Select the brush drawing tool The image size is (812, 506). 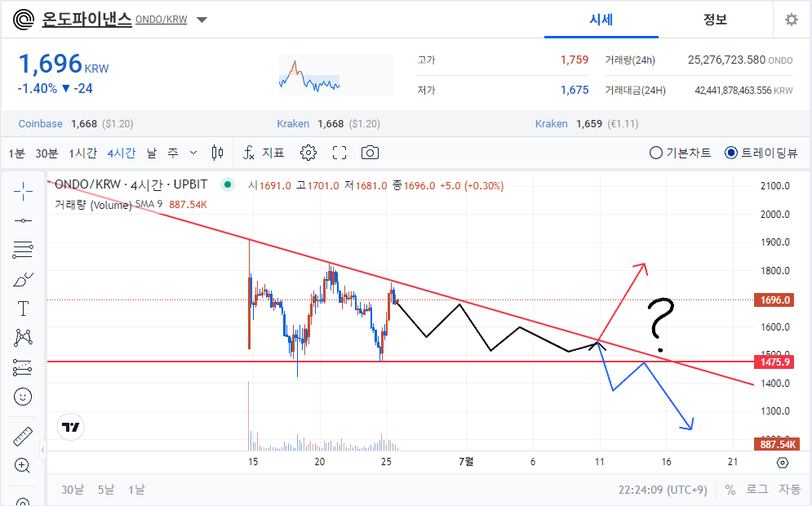(x=23, y=280)
